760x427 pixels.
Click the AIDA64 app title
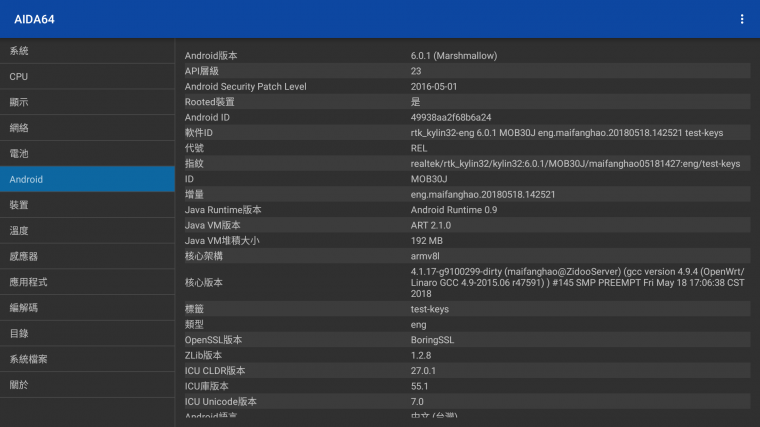click(x=34, y=19)
